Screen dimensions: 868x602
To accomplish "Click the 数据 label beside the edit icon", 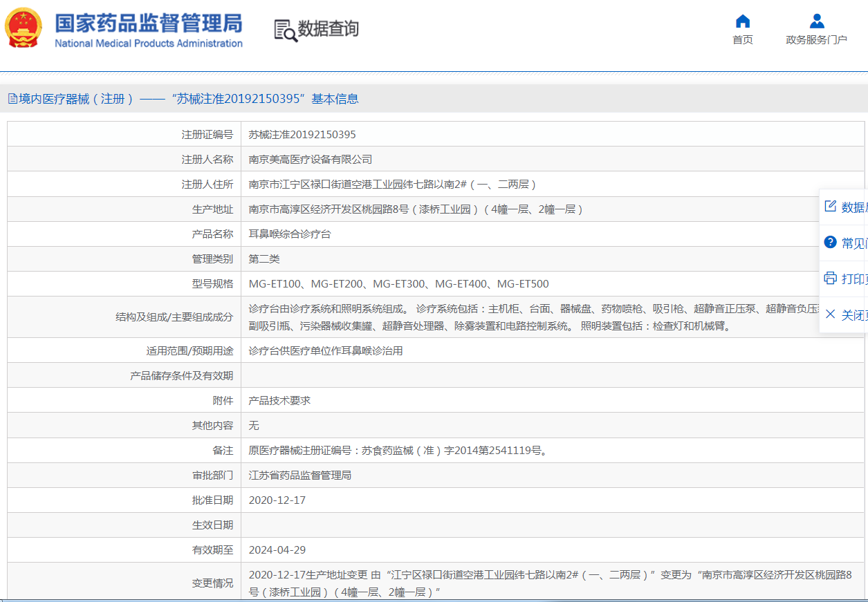I will point(854,207).
